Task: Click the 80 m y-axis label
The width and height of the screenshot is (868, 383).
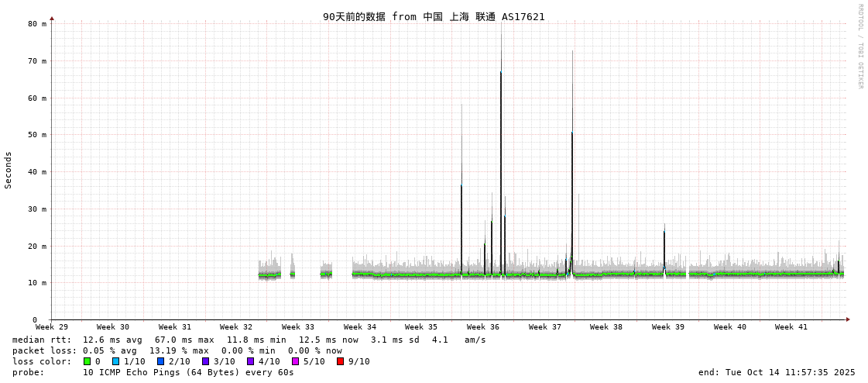Action: click(38, 24)
